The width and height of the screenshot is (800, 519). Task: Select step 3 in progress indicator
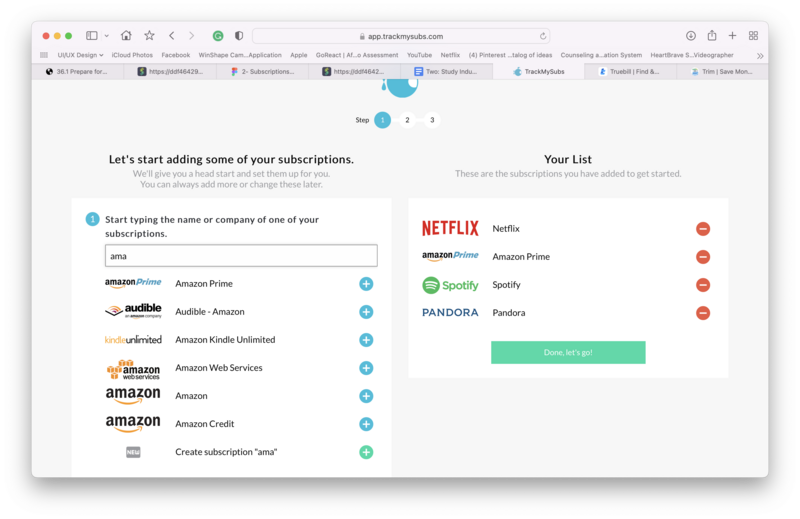[x=432, y=120]
